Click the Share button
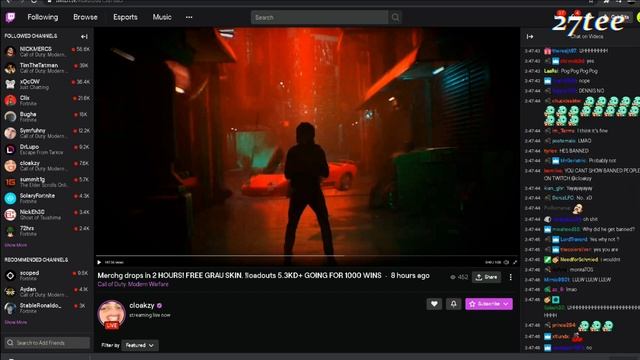This screenshot has width=640, height=360. pos(487,277)
